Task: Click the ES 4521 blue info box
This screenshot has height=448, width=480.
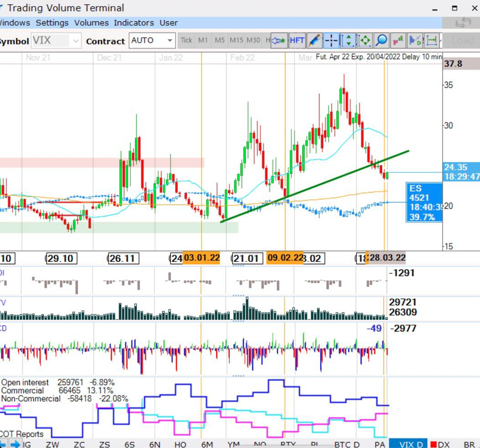Action: [424, 202]
